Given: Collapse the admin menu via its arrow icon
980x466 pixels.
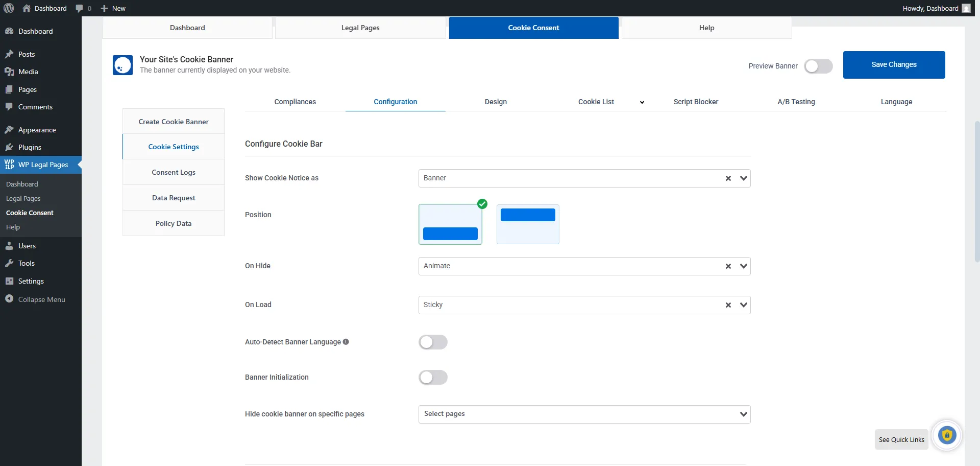Looking at the screenshot, I should point(9,299).
